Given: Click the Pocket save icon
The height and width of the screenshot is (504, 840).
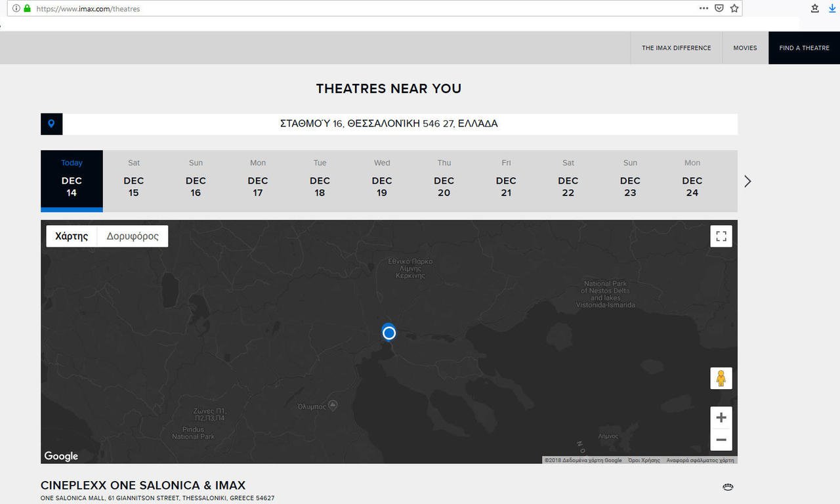Looking at the screenshot, I should [x=719, y=9].
